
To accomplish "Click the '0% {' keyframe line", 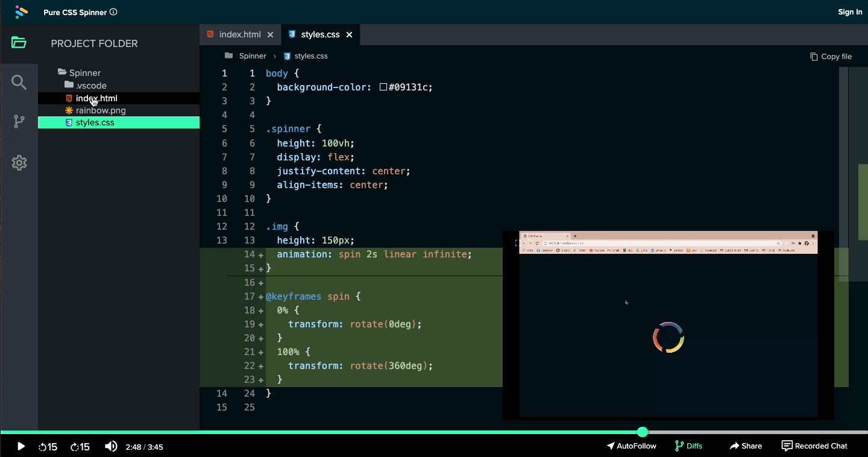I will point(288,310).
